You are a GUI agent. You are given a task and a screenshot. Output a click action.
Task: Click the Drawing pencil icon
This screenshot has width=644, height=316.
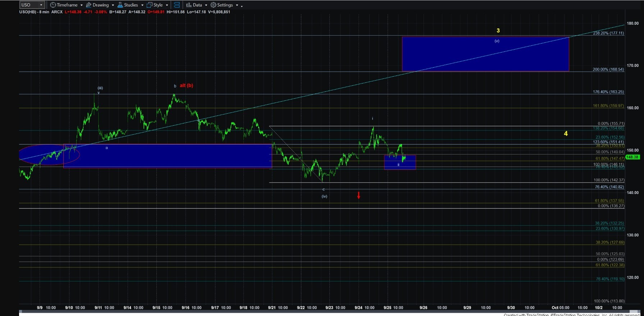pyautogui.click(x=88, y=5)
